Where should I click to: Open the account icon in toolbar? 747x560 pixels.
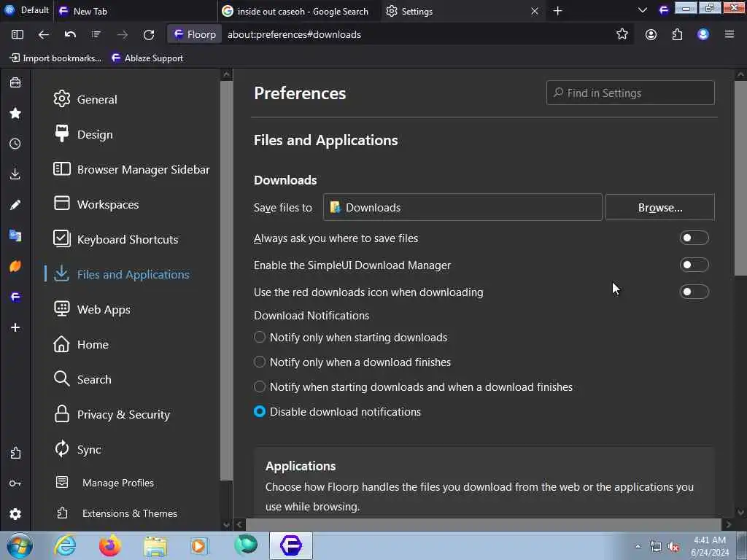point(651,34)
